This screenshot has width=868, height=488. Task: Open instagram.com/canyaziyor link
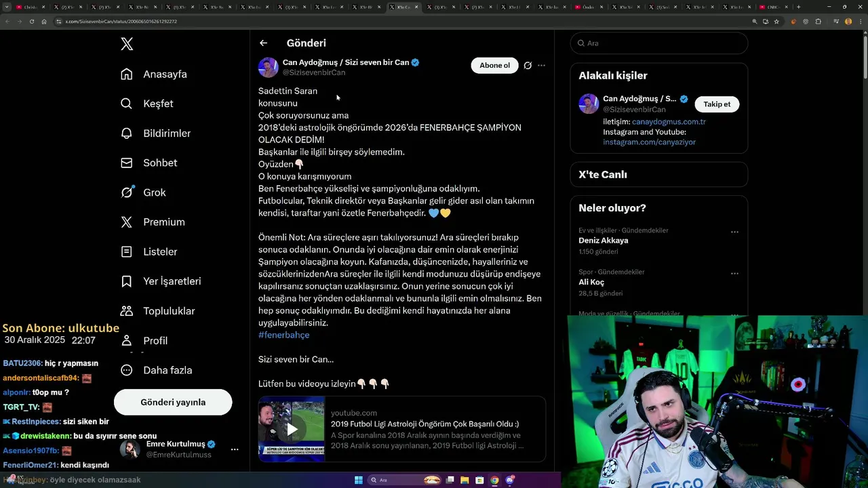coord(649,142)
